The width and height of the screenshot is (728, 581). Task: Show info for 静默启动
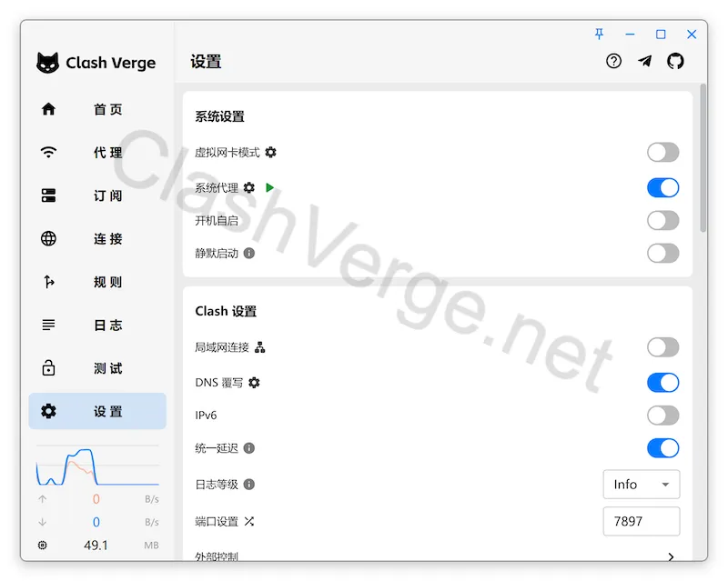(248, 253)
